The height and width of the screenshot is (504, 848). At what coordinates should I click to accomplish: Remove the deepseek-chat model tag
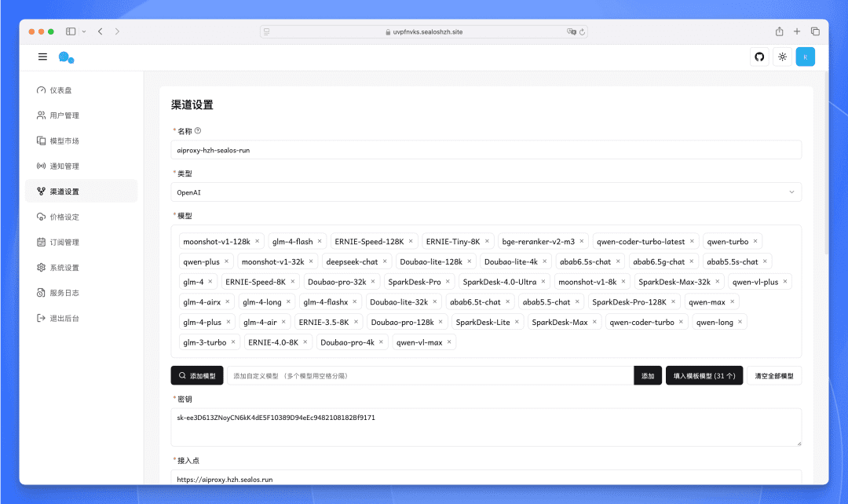[385, 261]
